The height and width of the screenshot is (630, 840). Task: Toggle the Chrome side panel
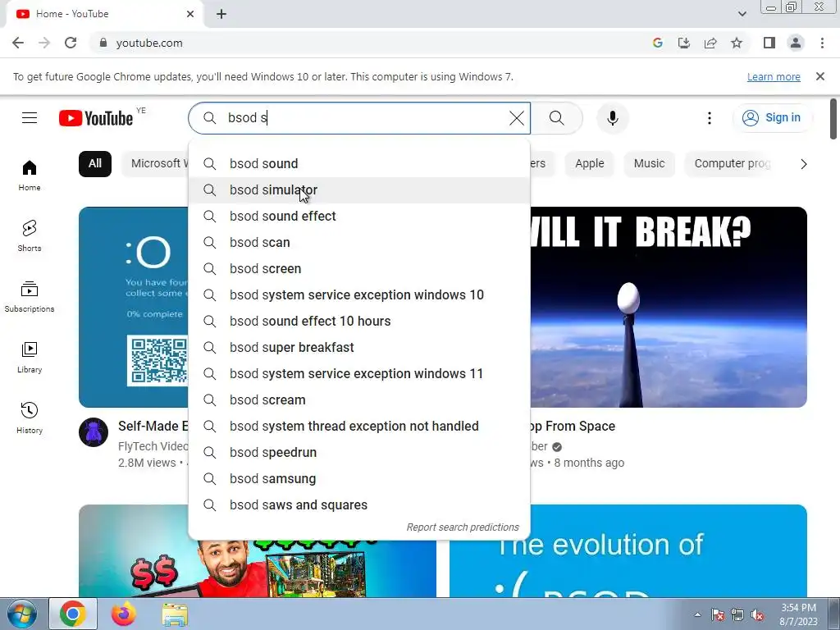[769, 43]
